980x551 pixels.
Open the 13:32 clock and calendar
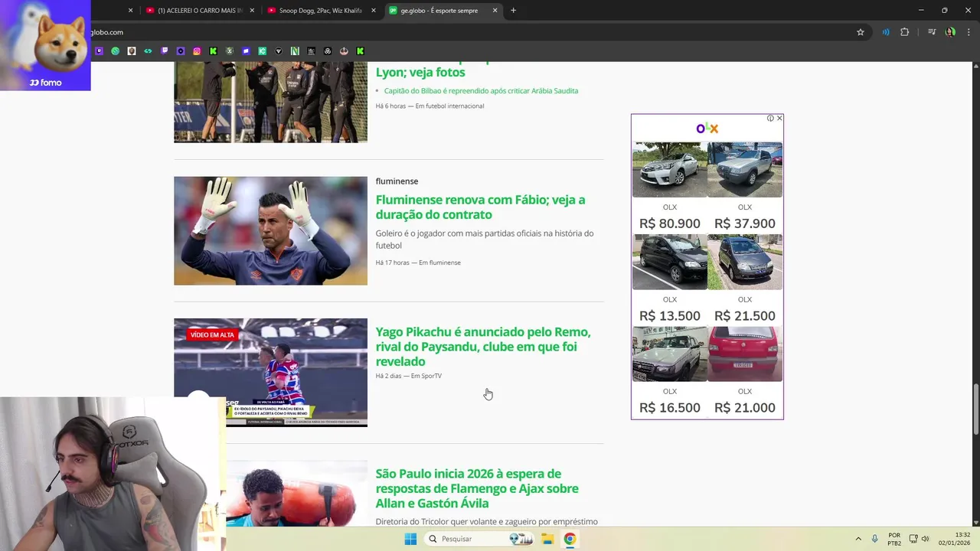tap(955, 539)
